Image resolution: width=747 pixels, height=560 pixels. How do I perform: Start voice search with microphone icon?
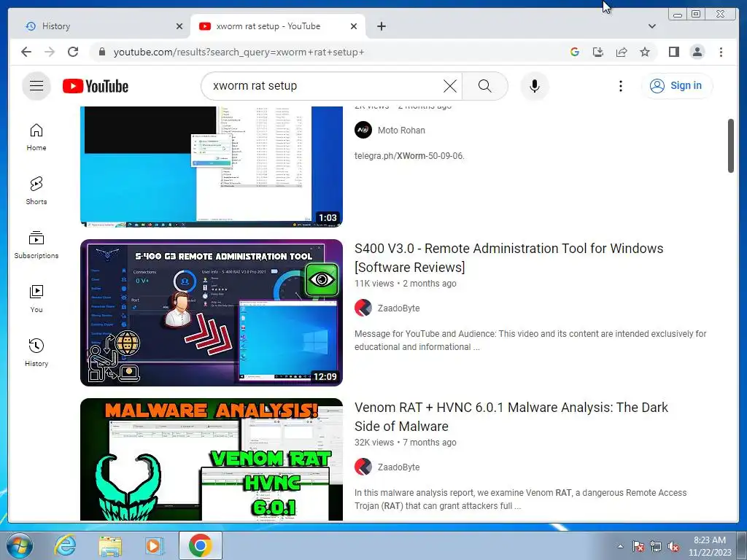coord(535,86)
